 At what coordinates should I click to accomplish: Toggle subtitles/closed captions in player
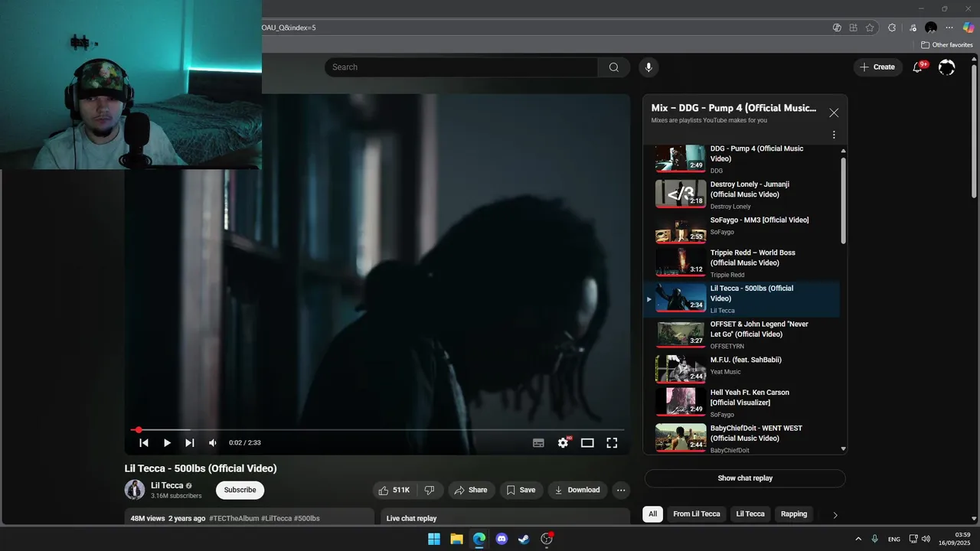[x=538, y=442]
